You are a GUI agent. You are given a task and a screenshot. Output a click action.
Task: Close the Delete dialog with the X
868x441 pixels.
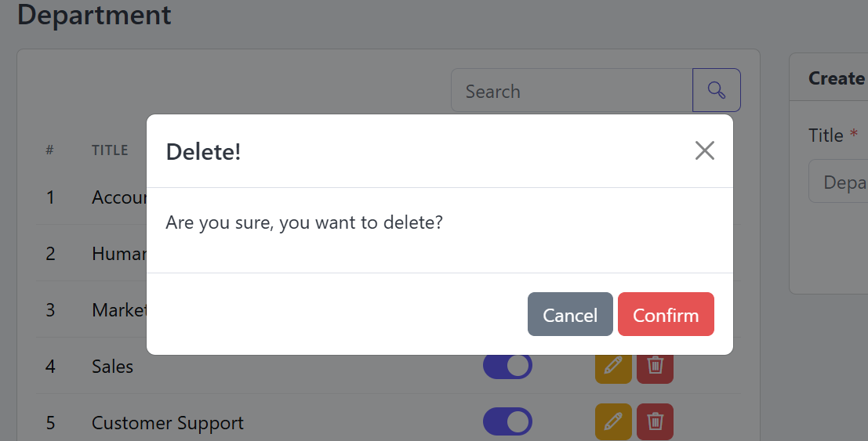coord(704,150)
